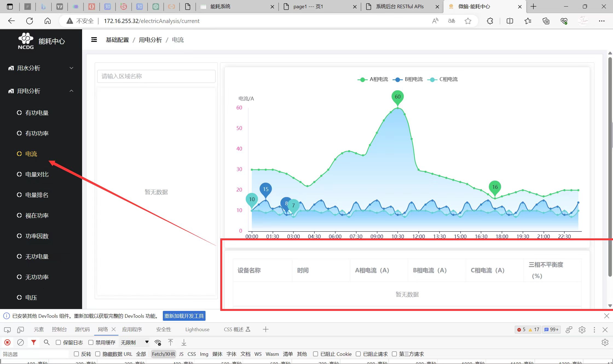Expand 用水分析 sidebar menu
Screen dimensions: 613x364
(41, 68)
